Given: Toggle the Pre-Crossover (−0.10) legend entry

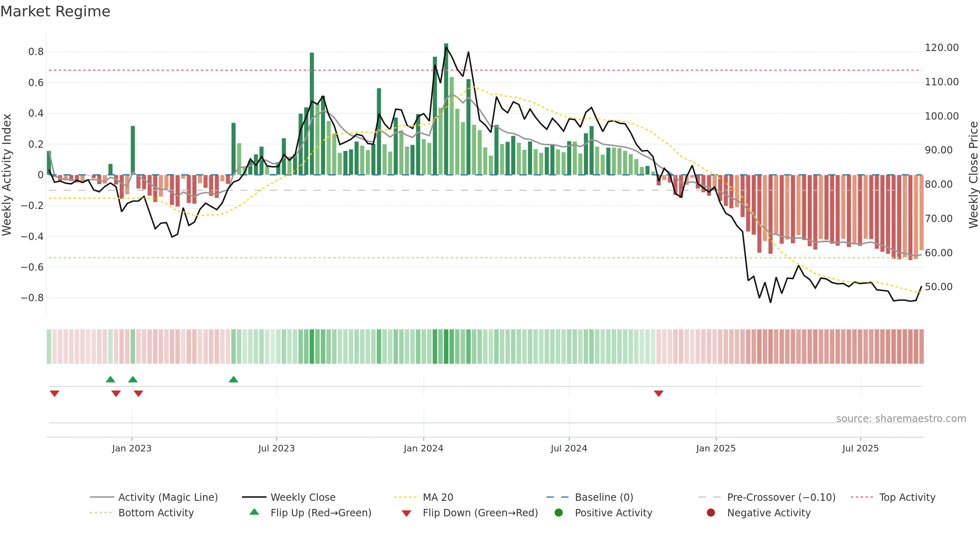Looking at the screenshot, I should pos(767,497).
